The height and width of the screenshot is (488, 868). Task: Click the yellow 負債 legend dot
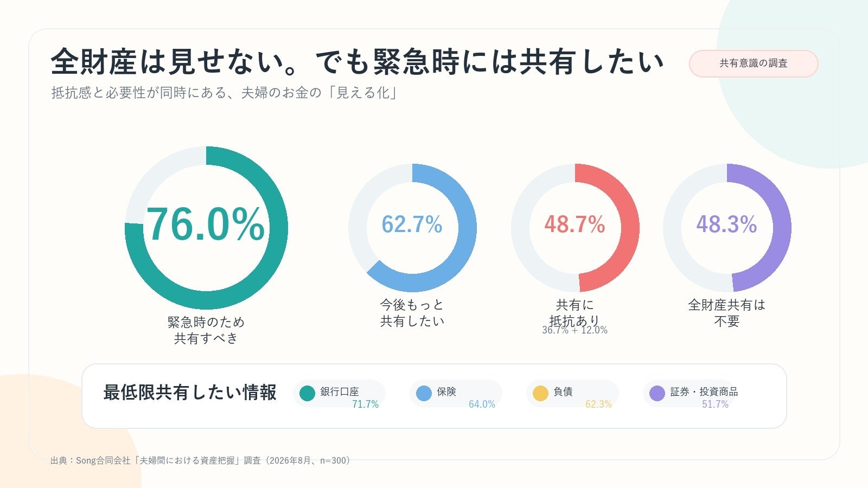pyautogui.click(x=540, y=393)
